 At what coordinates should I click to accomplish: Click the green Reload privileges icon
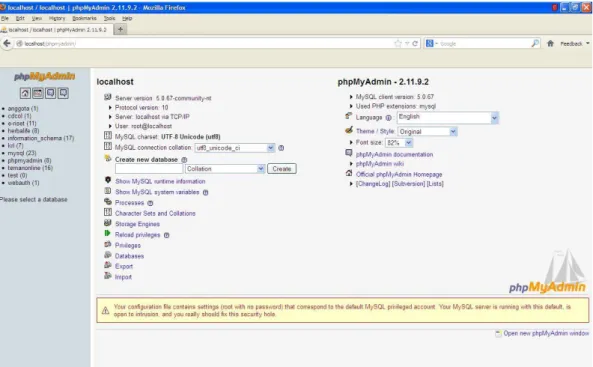pos(107,233)
